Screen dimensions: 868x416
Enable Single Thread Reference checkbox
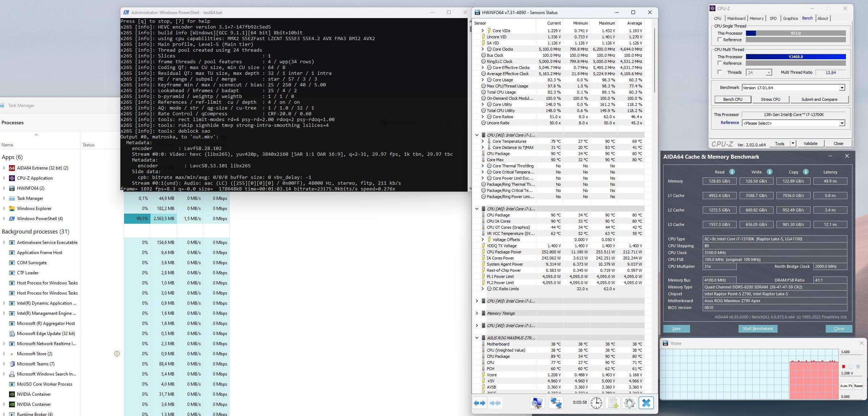[720, 40]
